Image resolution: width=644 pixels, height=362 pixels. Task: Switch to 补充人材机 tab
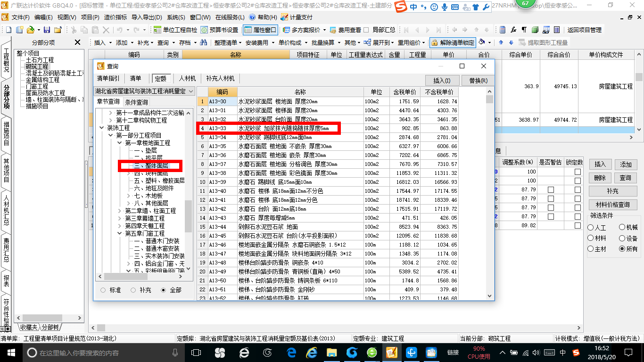(220, 78)
